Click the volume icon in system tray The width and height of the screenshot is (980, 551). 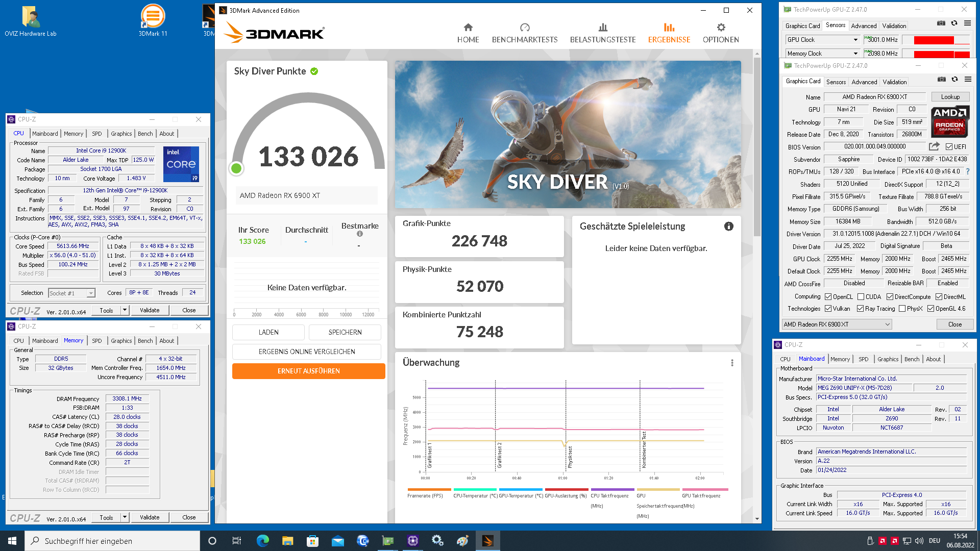[919, 541]
